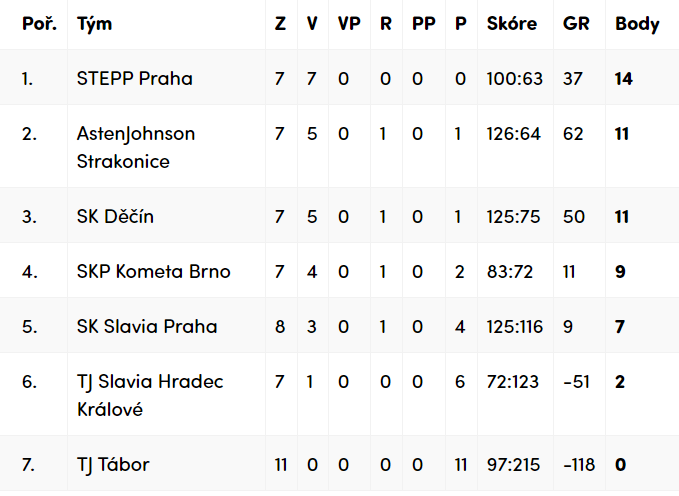Click STEPP Praha score 100:63
The image size is (679, 496).
coord(514,79)
